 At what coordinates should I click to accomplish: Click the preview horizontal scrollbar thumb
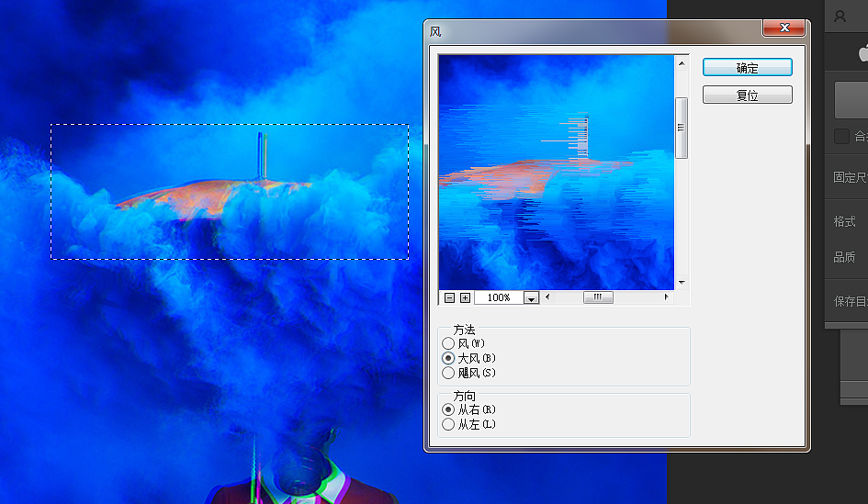point(598,297)
